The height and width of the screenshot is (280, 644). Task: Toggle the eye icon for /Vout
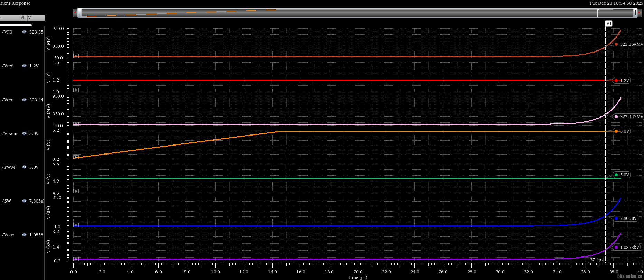point(24,235)
